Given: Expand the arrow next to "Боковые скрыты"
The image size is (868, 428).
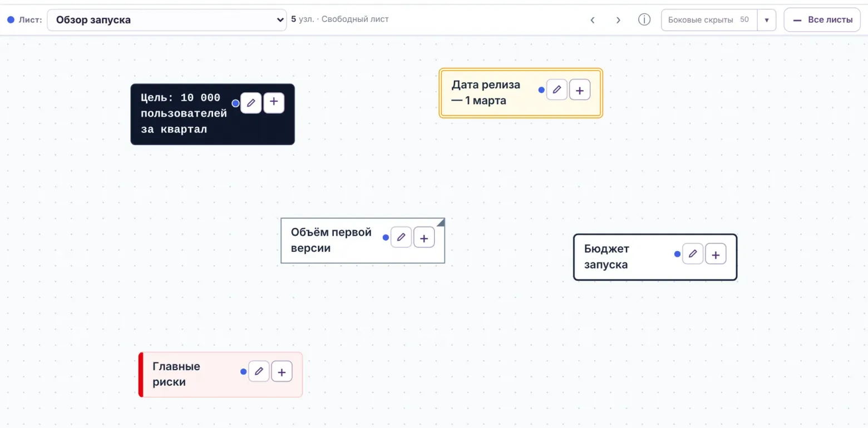Looking at the screenshot, I should (766, 20).
